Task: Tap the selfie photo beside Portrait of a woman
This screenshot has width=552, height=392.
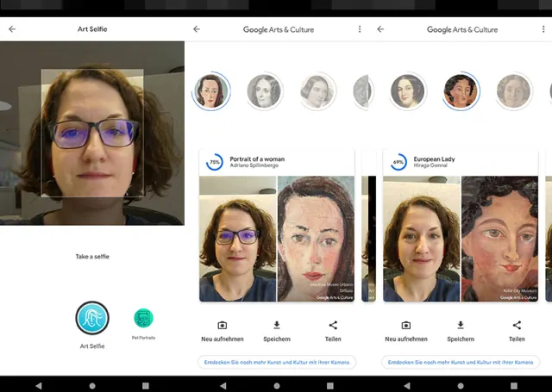Action: point(238,239)
